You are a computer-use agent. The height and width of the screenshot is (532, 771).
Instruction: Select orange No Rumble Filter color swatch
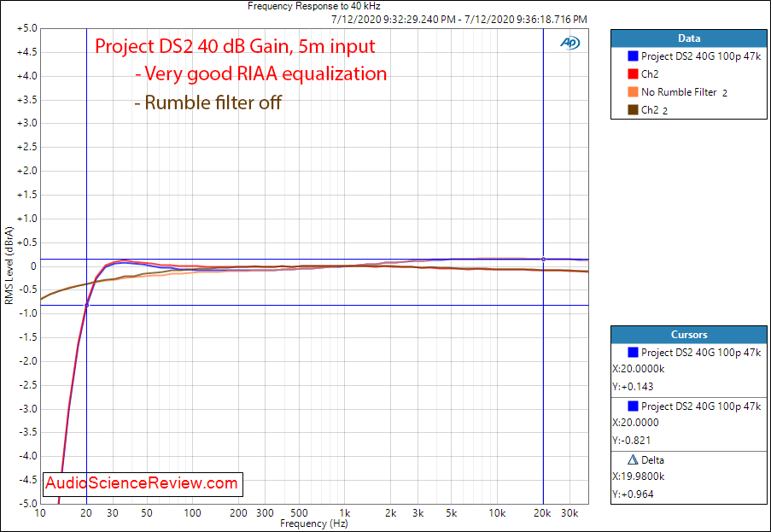click(x=633, y=92)
